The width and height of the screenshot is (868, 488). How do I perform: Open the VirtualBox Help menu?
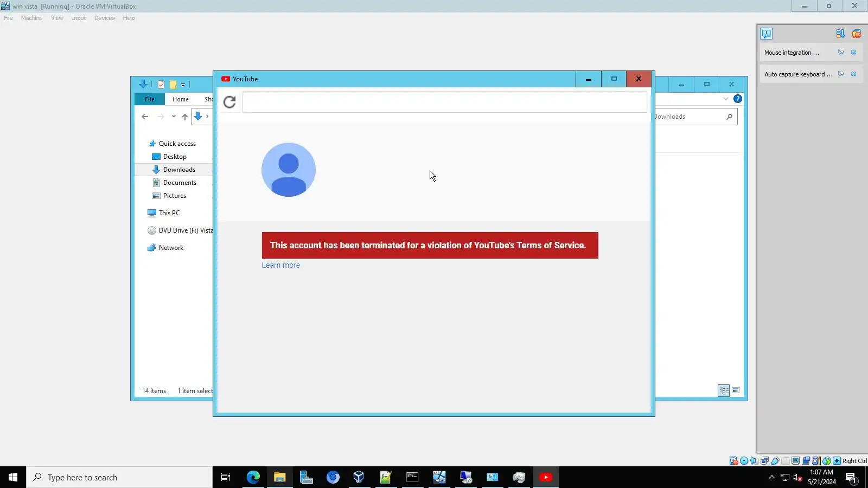click(x=129, y=18)
